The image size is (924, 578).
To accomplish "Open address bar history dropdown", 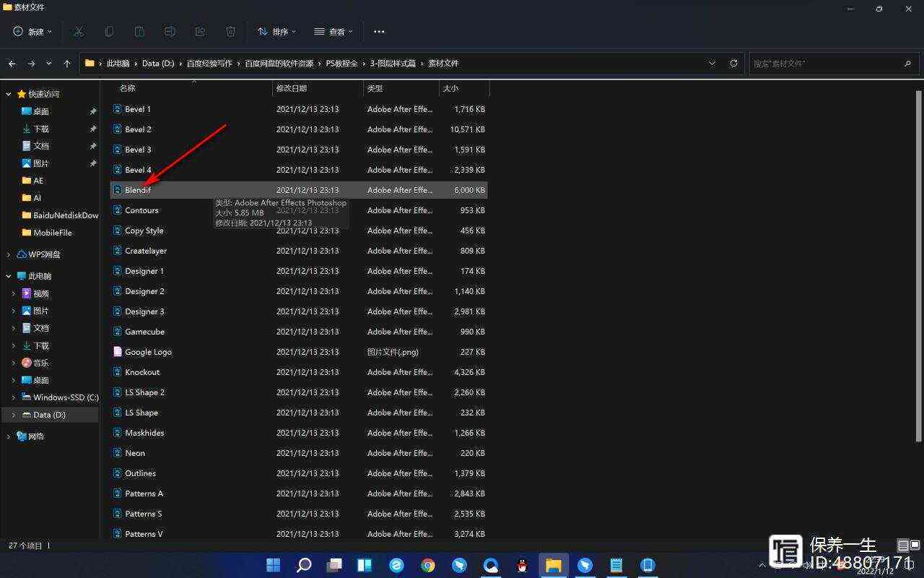I will coord(712,64).
